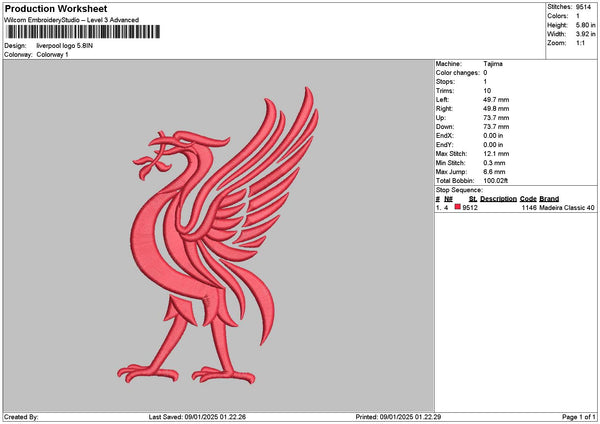Screen dimensions: 600x424
Task: Click the Right value '49.8 mm'
Action: (x=496, y=109)
